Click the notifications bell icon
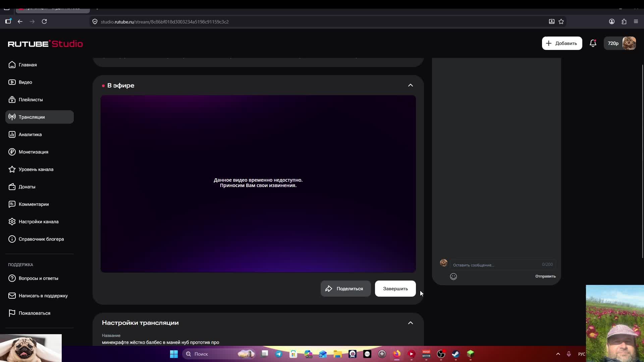Viewport: 644px width, 362px height. point(593,43)
